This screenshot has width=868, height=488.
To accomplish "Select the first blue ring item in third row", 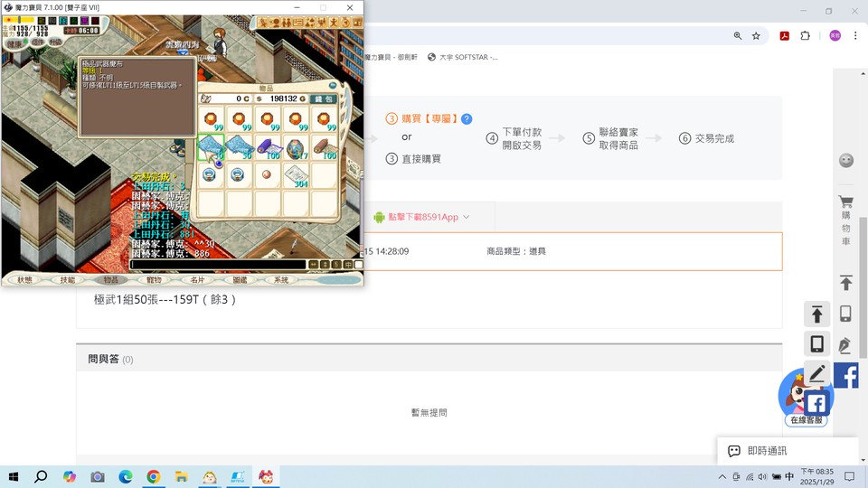I will click(209, 174).
